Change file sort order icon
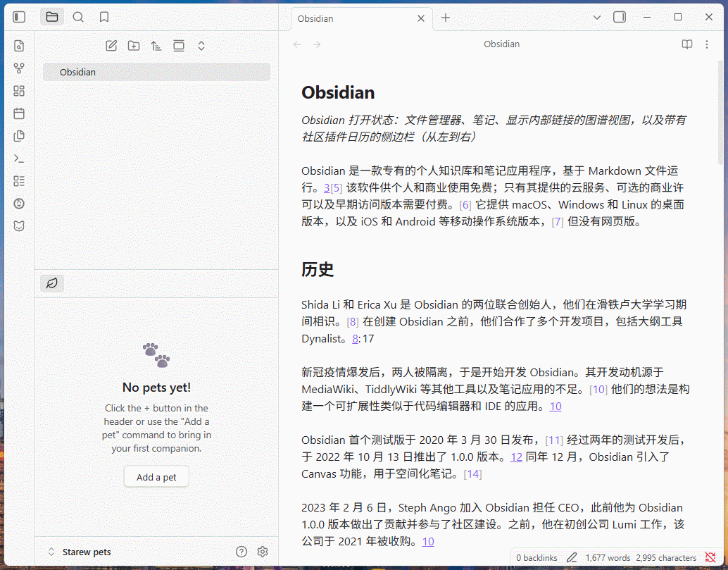 (156, 46)
